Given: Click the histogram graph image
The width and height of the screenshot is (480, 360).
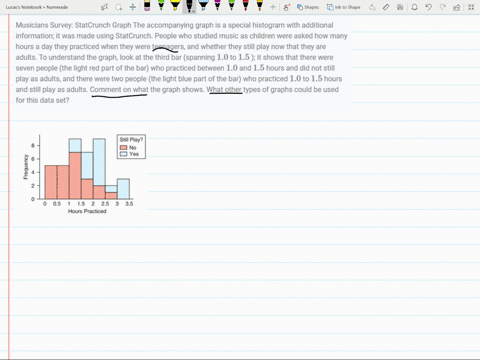Looking at the screenshot, I should (85, 174).
